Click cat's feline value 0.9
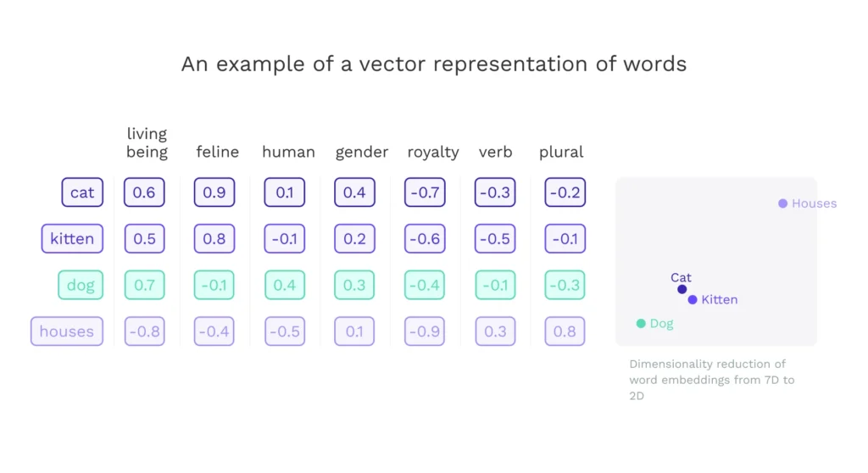The image size is (868, 473). coord(214,192)
